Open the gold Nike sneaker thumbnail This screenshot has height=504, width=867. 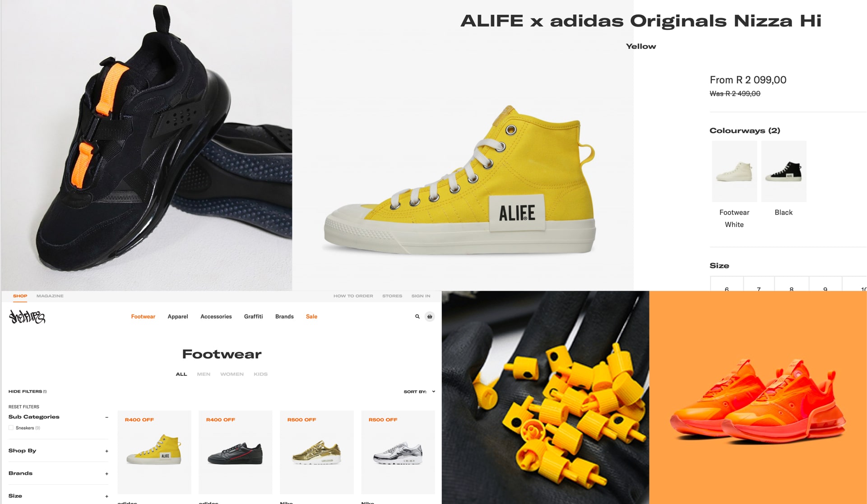316,452
